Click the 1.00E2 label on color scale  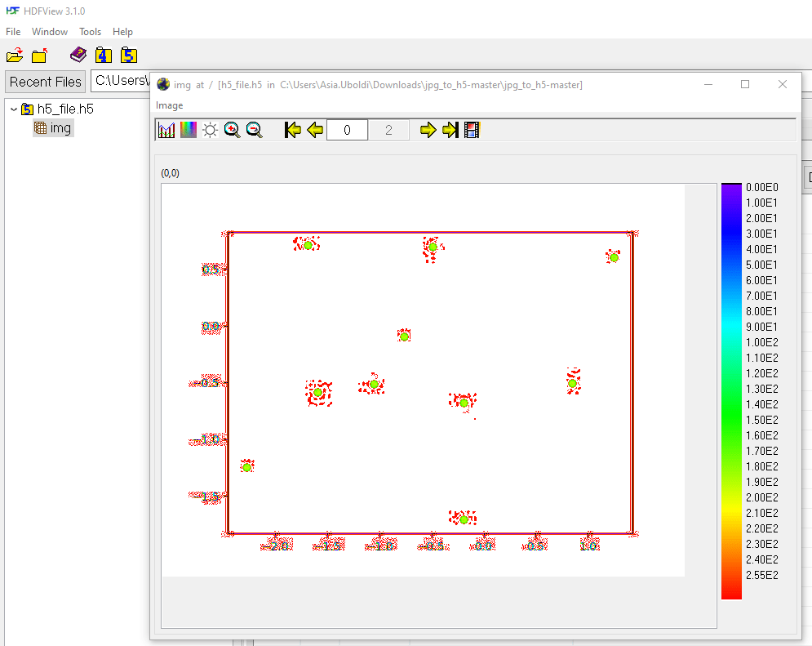click(761, 342)
